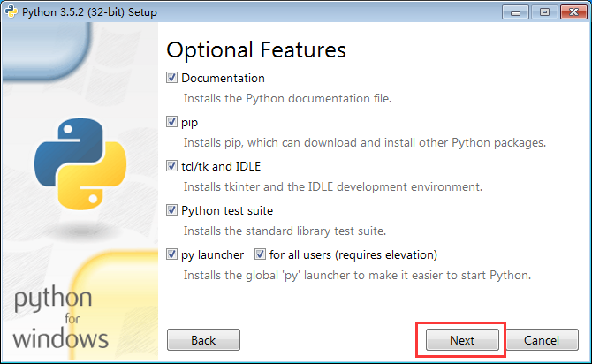Uncheck the Python test suite checkbox

pos(171,210)
